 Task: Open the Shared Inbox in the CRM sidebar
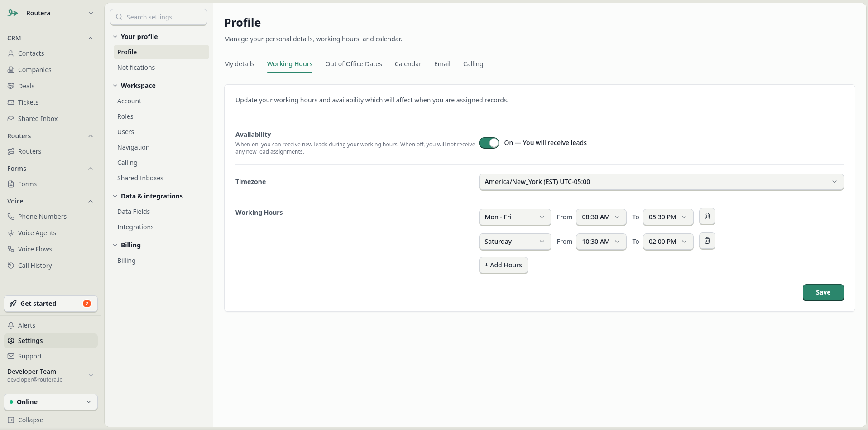coord(50,119)
